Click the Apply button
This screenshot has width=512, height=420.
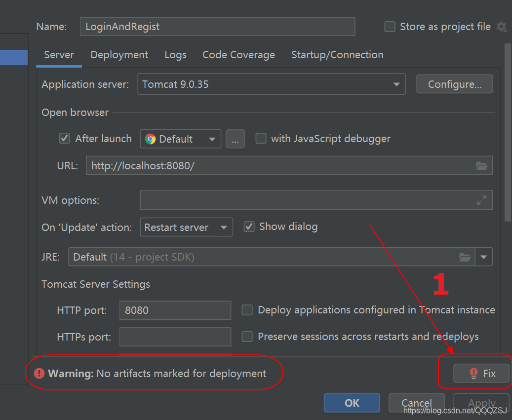(481, 403)
